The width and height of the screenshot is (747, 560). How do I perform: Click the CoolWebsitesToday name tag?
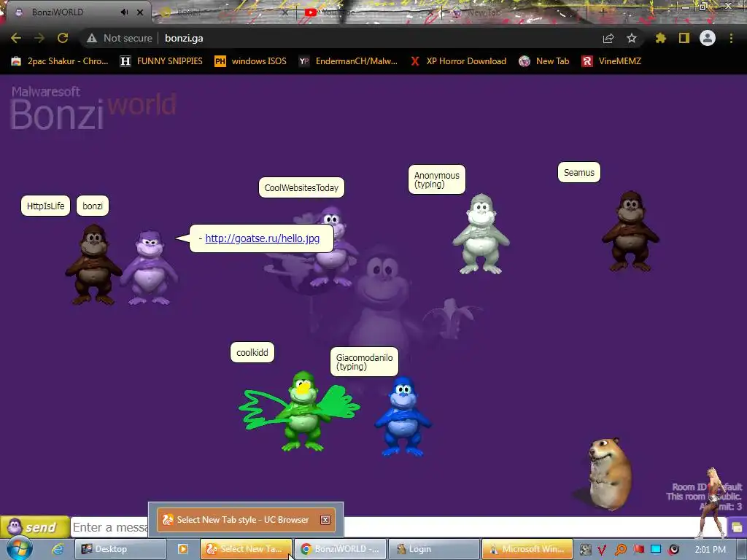[x=301, y=187]
